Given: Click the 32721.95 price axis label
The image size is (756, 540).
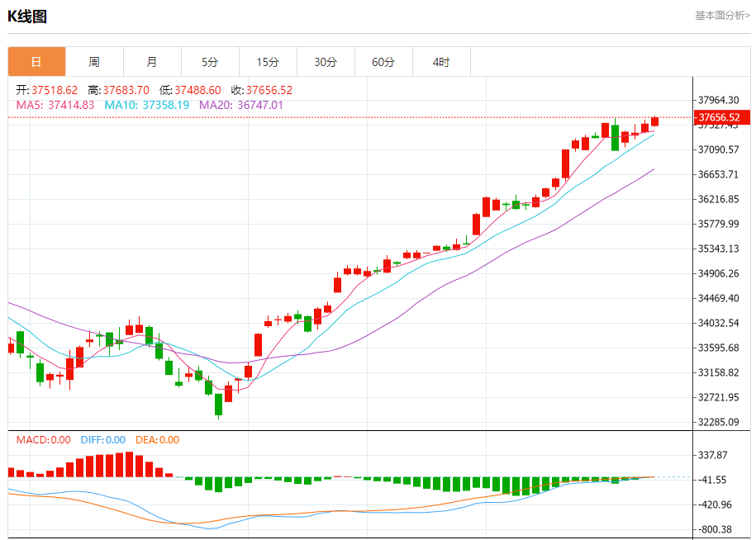Looking at the screenshot, I should click(718, 397).
